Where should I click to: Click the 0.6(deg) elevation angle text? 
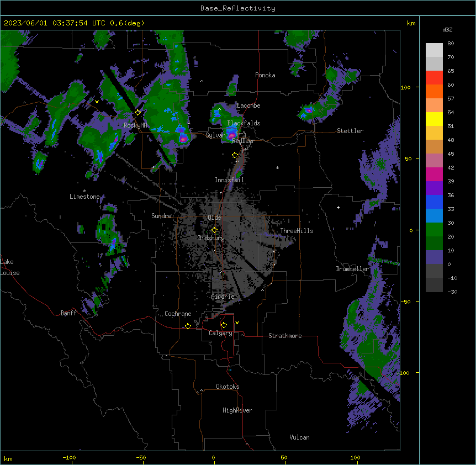click(x=127, y=23)
